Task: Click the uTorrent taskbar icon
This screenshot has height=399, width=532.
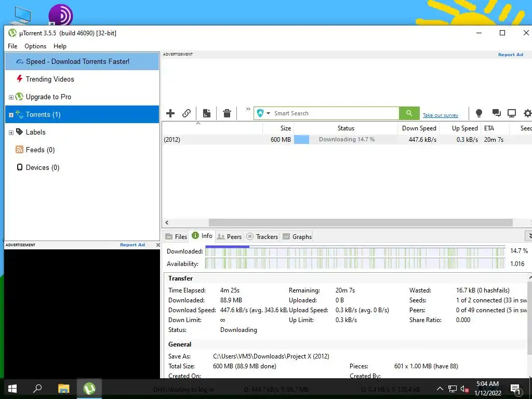Action: pos(89,389)
